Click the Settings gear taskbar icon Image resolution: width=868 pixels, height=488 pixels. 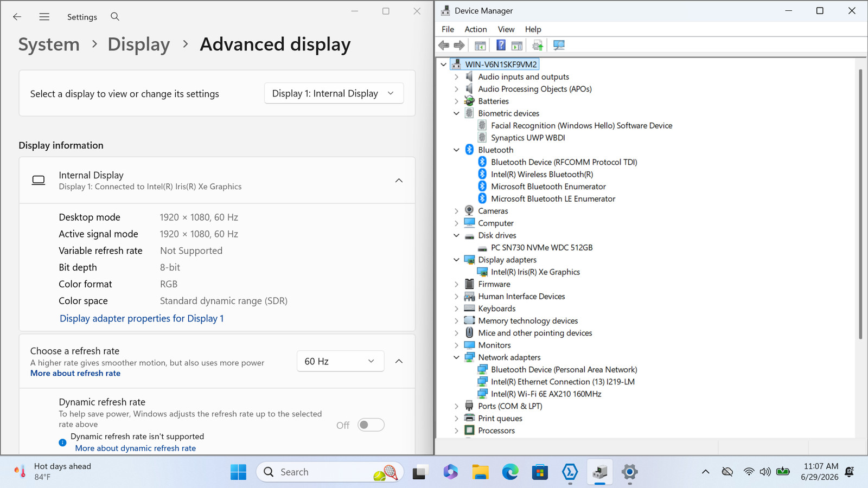pos(629,472)
